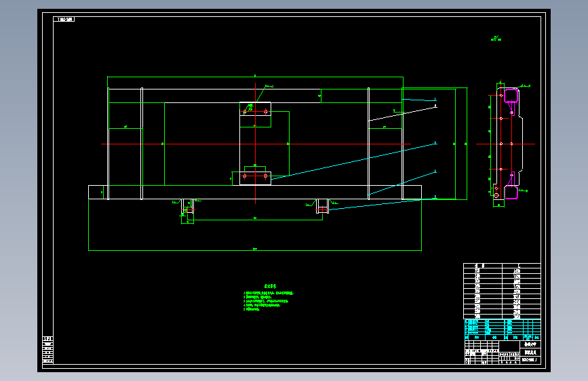
Task: Click the side section view with magenta profiles
Action: pyautogui.click(x=505, y=144)
